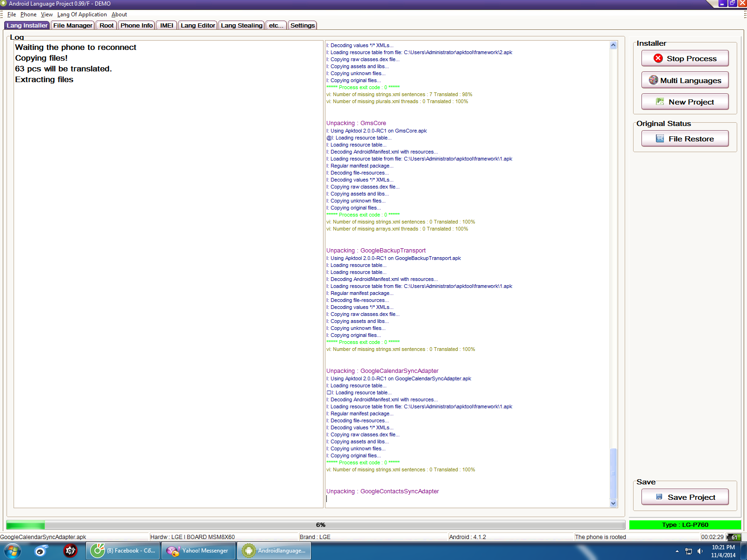Viewport: 747px width, 560px height.
Task: Click 'Unpacking : GmsCore' log line
Action: pyautogui.click(x=356, y=123)
